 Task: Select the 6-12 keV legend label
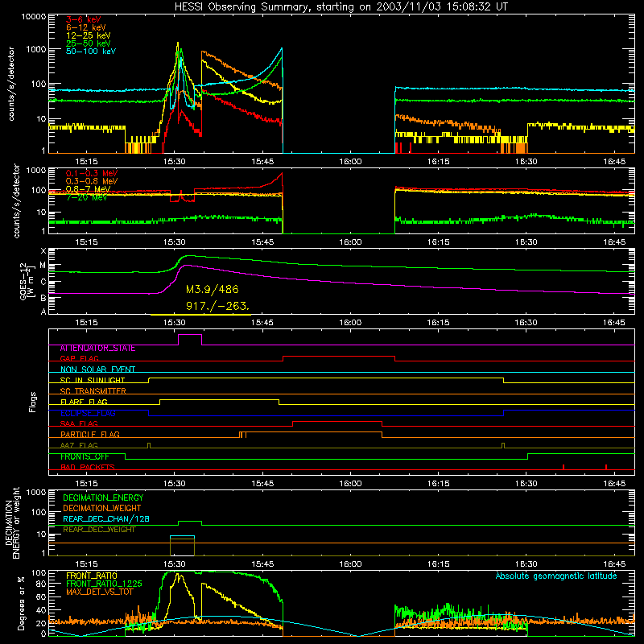click(x=85, y=27)
